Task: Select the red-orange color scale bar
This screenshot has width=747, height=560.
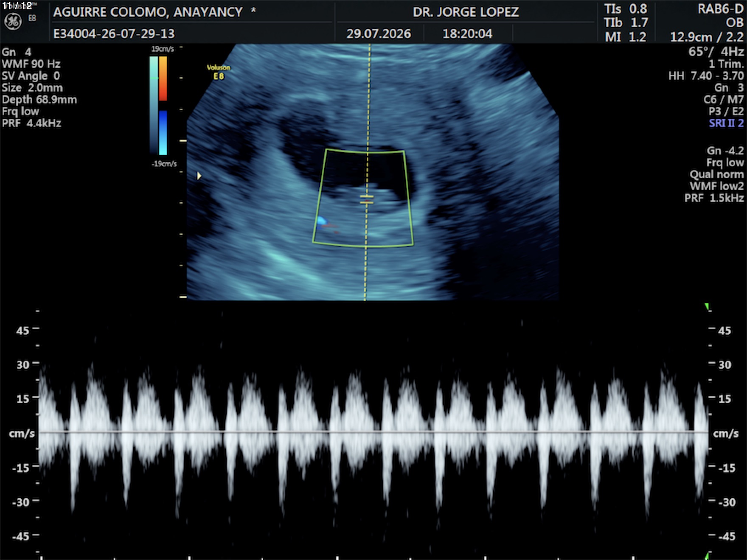Action: [x=163, y=79]
